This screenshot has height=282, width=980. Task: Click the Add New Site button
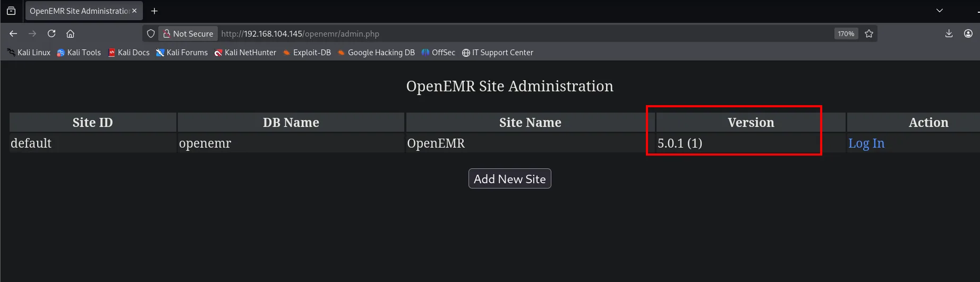tap(510, 178)
